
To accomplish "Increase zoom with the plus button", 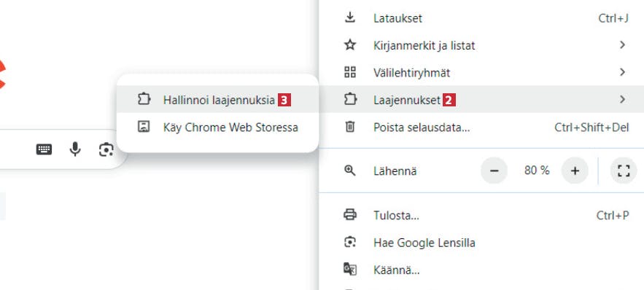I will coord(575,171).
